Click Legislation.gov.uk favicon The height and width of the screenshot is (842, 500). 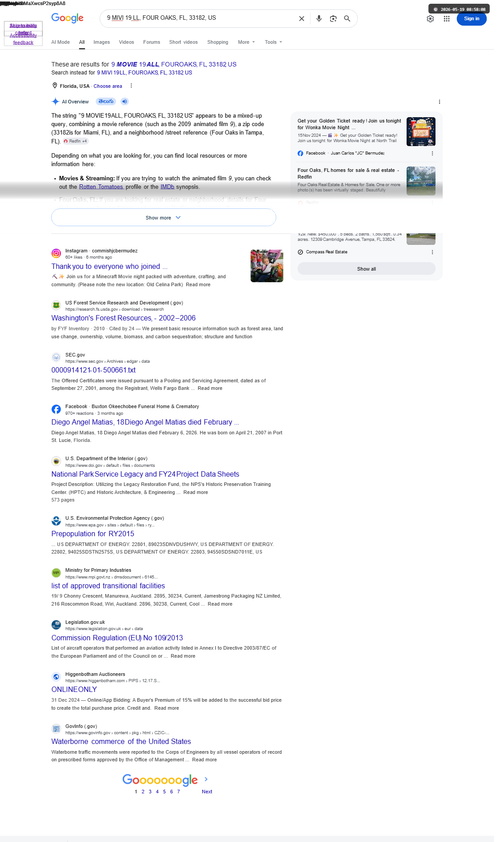coord(56,625)
